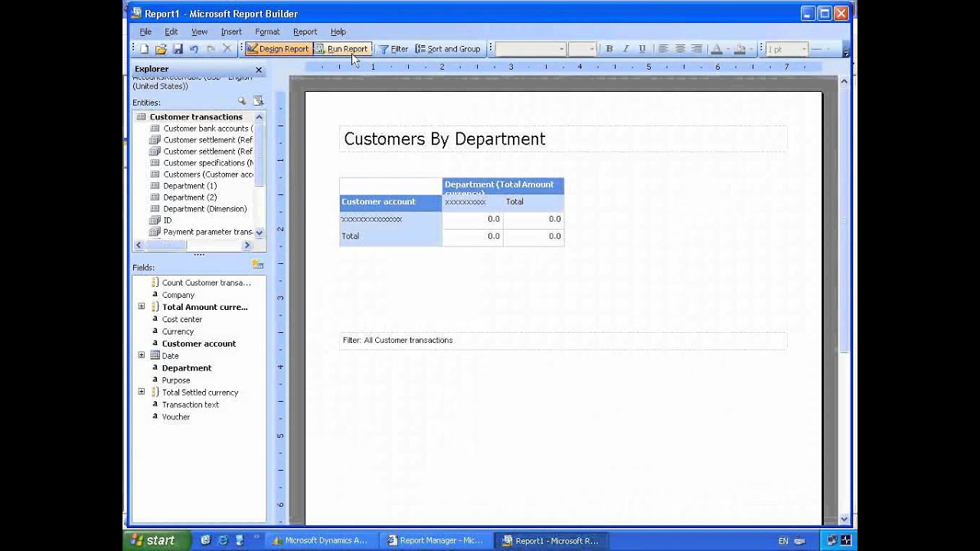Open the Format menu
The height and width of the screenshot is (551, 980).
click(x=267, y=31)
